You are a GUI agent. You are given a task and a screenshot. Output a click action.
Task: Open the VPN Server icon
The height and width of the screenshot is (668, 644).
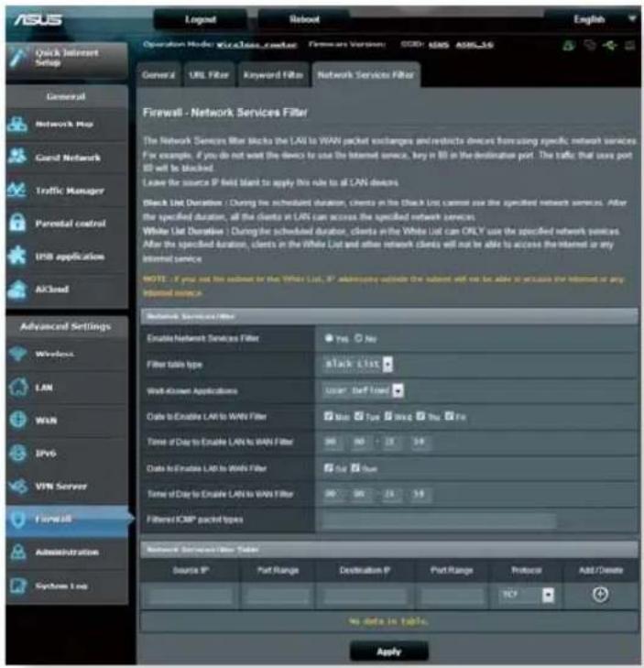click(x=17, y=486)
